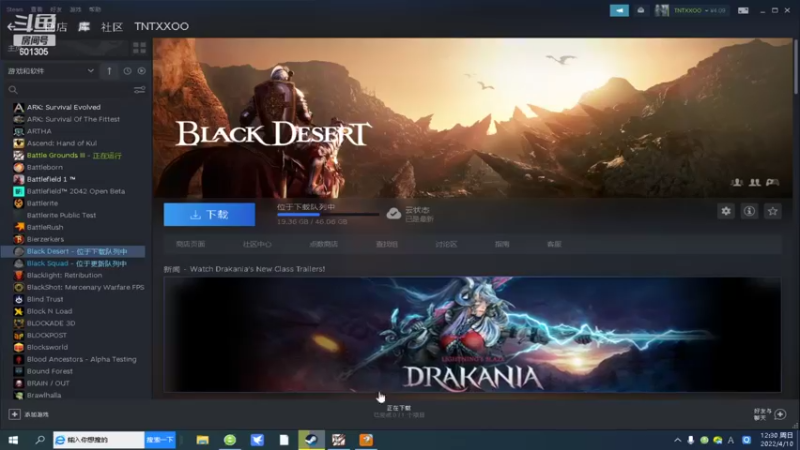This screenshot has height=450, width=800.
Task: Click the library search field
Action: pos(69,90)
